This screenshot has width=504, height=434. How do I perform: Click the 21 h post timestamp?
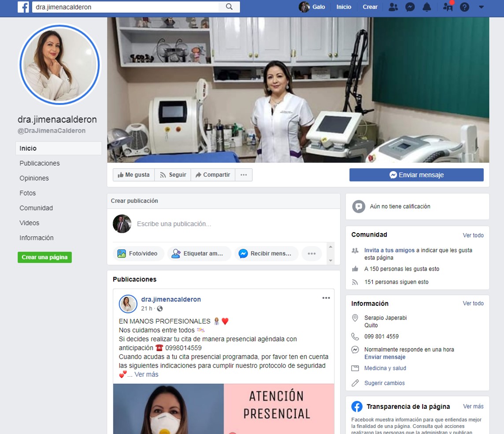click(x=147, y=308)
